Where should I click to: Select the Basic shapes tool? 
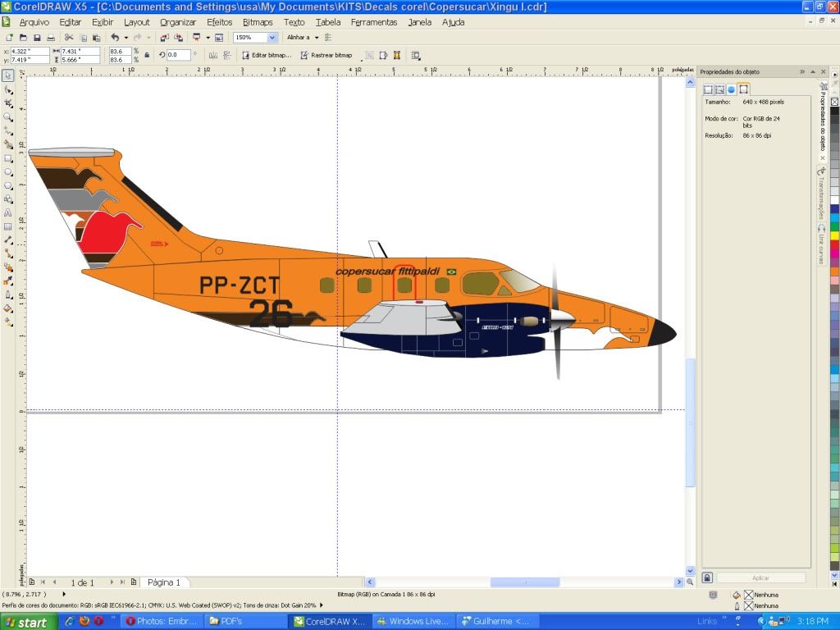pyautogui.click(x=8, y=199)
